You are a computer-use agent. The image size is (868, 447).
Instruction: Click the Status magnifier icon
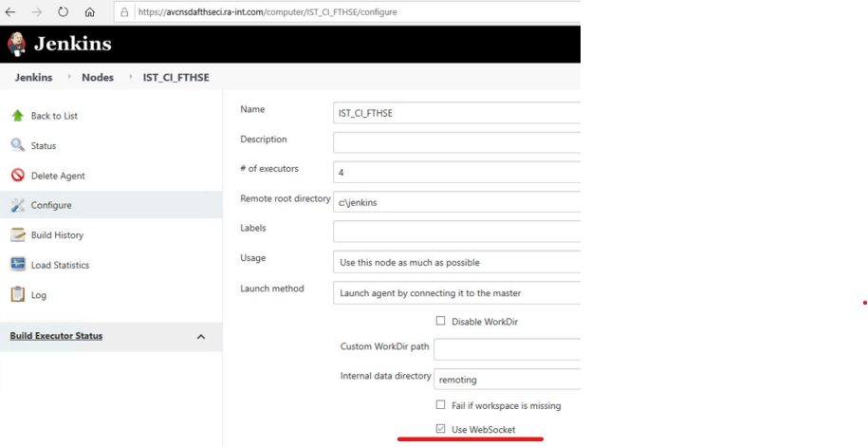pyautogui.click(x=17, y=145)
